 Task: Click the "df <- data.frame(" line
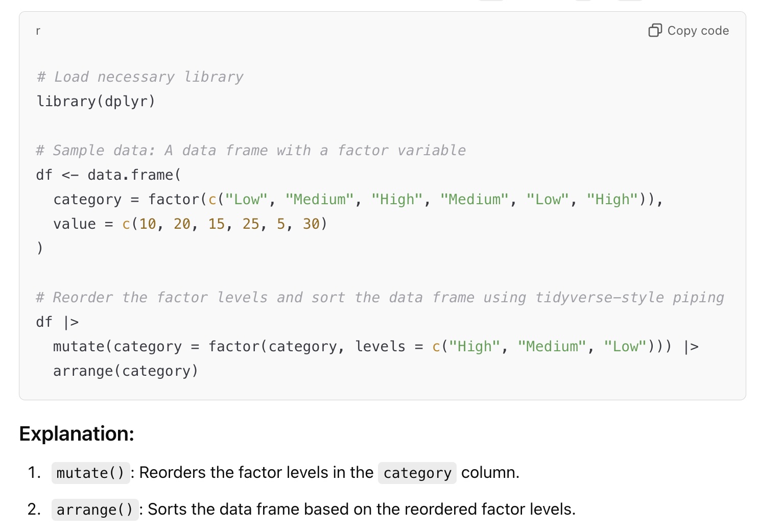tap(108, 175)
